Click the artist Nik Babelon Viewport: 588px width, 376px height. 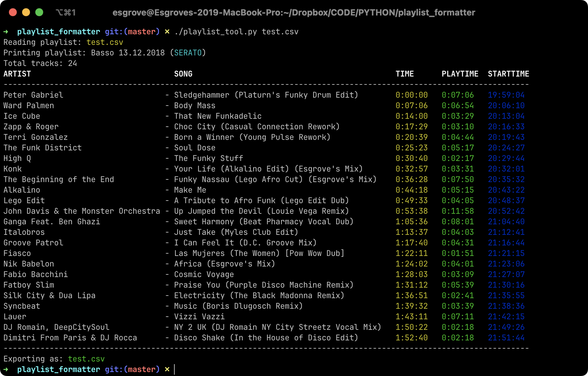point(29,264)
